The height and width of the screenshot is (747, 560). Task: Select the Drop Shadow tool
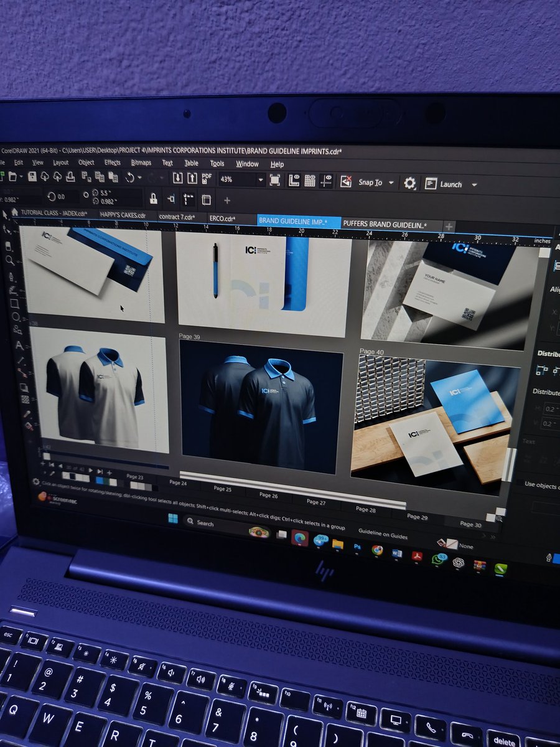tap(24, 387)
